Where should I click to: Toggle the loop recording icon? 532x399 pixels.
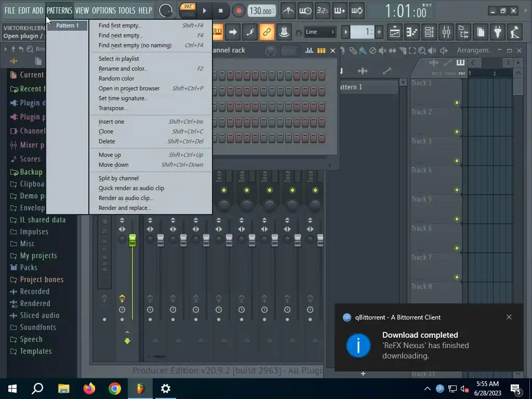356,10
